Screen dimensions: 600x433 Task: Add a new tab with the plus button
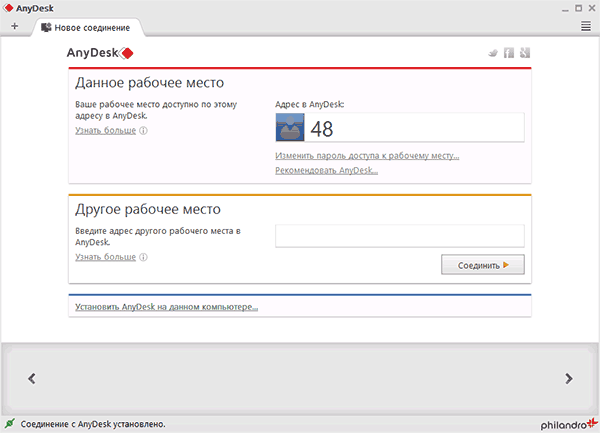pyautogui.click(x=14, y=26)
